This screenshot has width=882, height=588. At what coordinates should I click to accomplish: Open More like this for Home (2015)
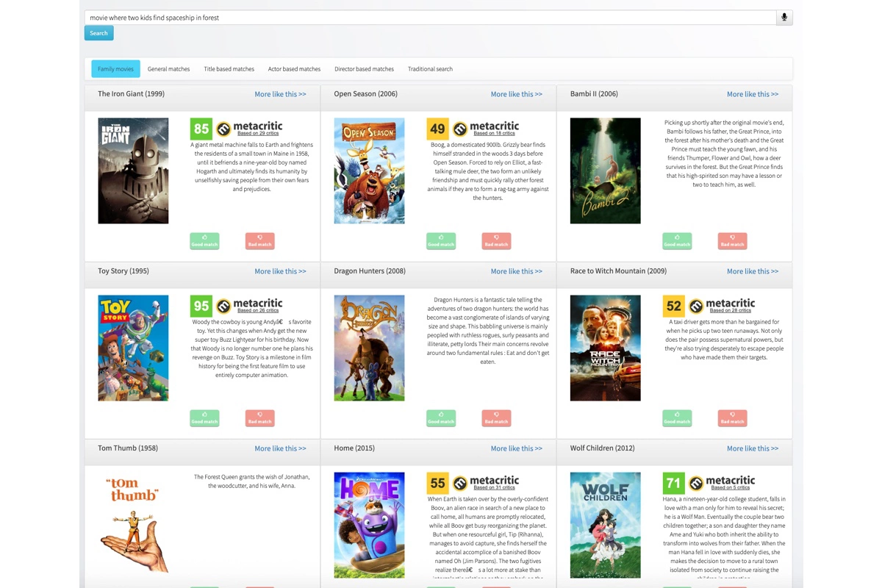click(517, 448)
